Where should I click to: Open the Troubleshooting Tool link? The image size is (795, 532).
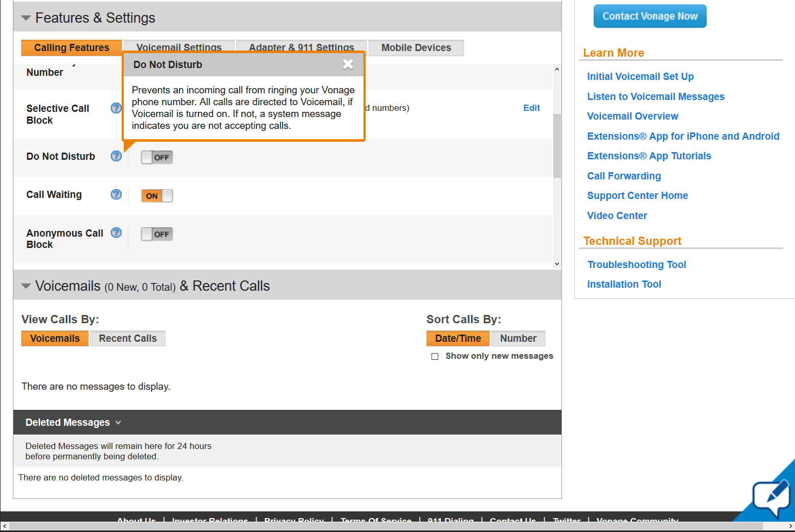[x=637, y=264]
